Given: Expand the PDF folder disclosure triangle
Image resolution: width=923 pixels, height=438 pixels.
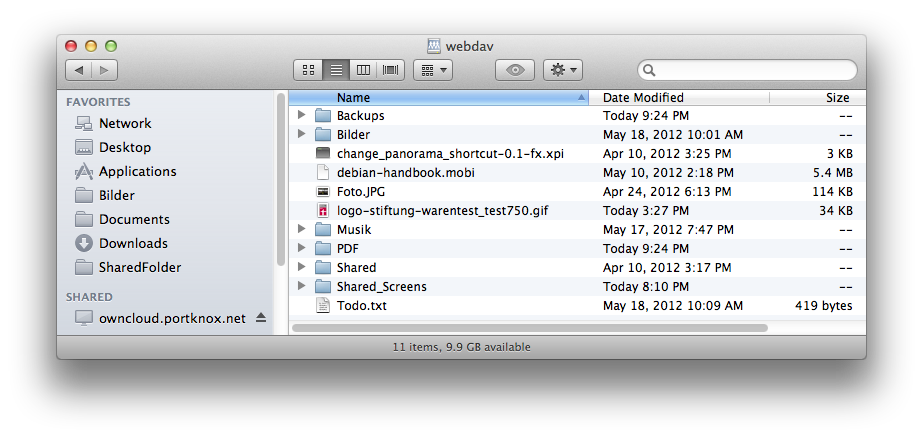Looking at the screenshot, I should point(302,248).
